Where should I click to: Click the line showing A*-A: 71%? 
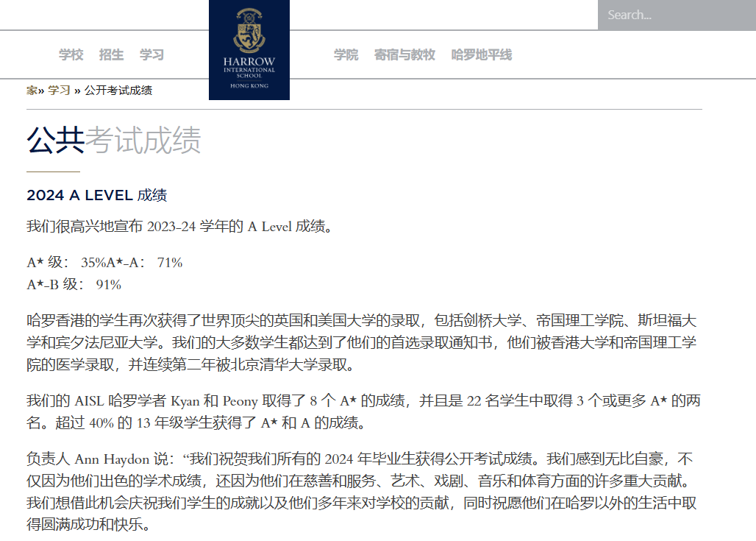[104, 263]
